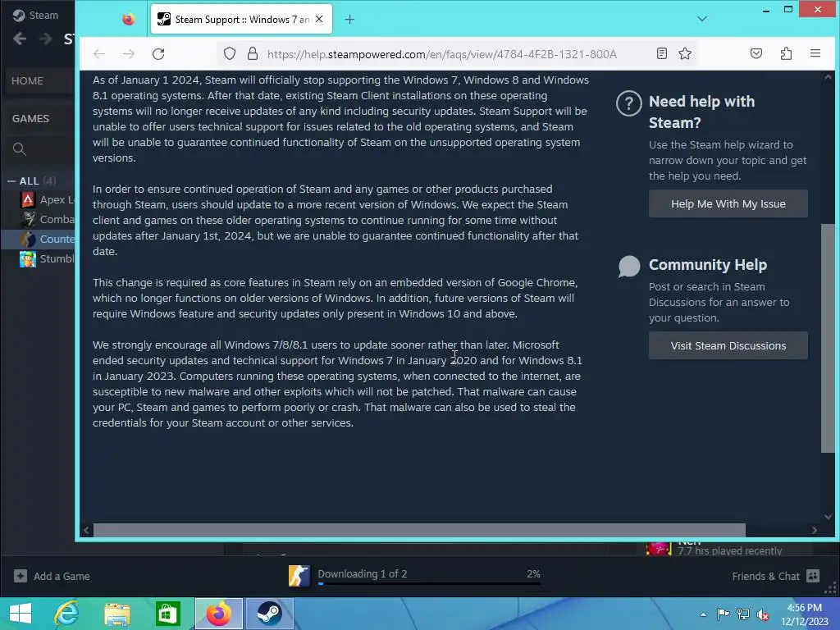Select Stumble Guys in Steam library
This screenshot has height=630, width=840.
coord(47,258)
